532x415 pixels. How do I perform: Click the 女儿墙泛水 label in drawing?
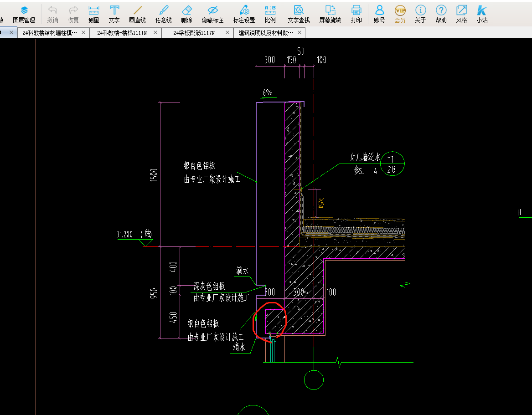click(x=365, y=157)
